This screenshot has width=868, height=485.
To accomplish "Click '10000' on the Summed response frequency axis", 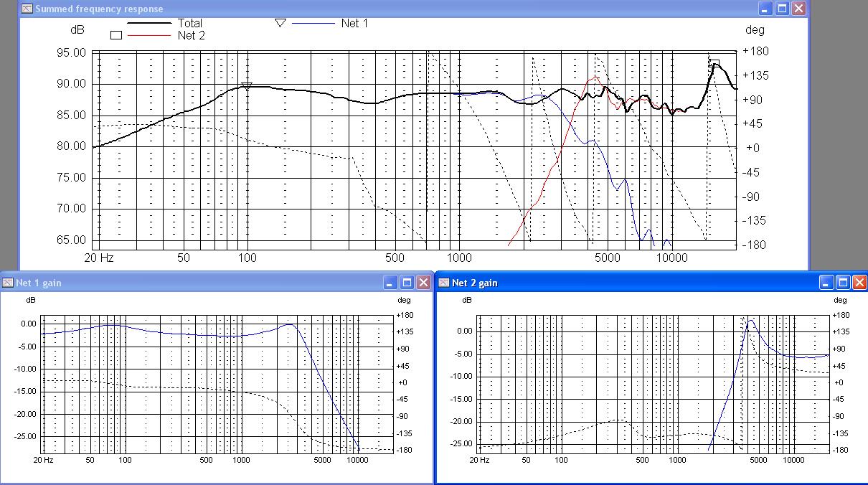I will 672,258.
